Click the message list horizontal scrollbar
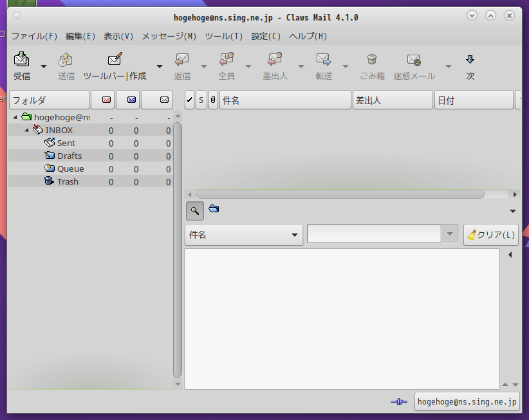Image resolution: width=529 pixels, height=420 pixels. tap(340, 194)
